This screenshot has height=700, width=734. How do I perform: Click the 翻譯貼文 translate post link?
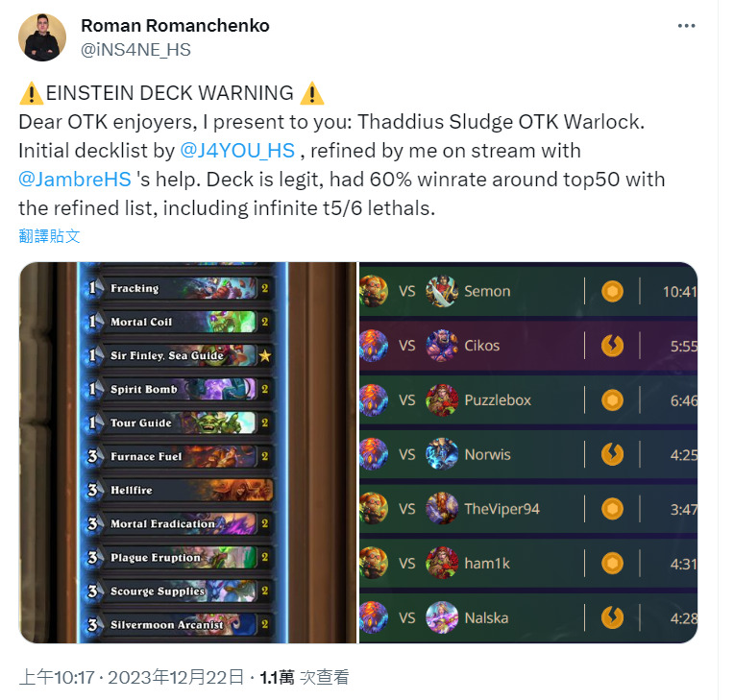coord(50,236)
